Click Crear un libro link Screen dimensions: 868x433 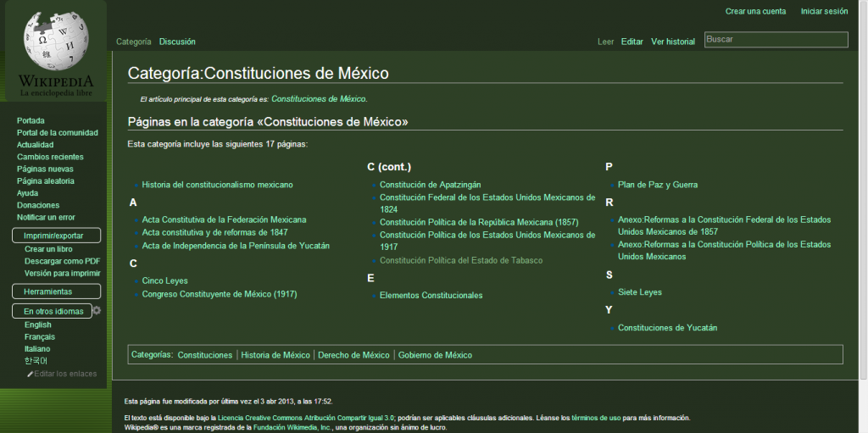coord(48,249)
